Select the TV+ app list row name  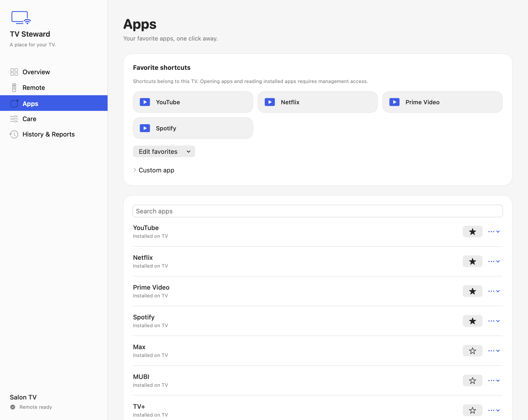pyautogui.click(x=139, y=407)
